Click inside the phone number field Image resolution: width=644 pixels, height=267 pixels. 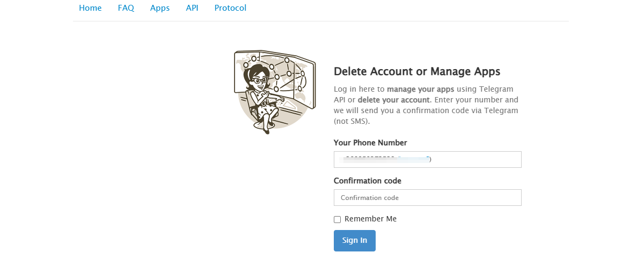pyautogui.click(x=472, y=159)
